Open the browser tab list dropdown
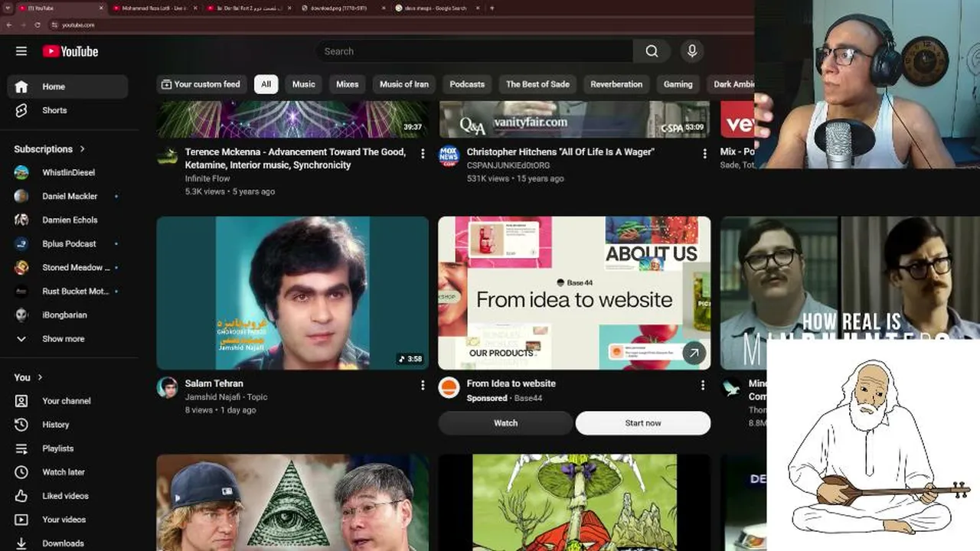 pyautogui.click(x=7, y=8)
